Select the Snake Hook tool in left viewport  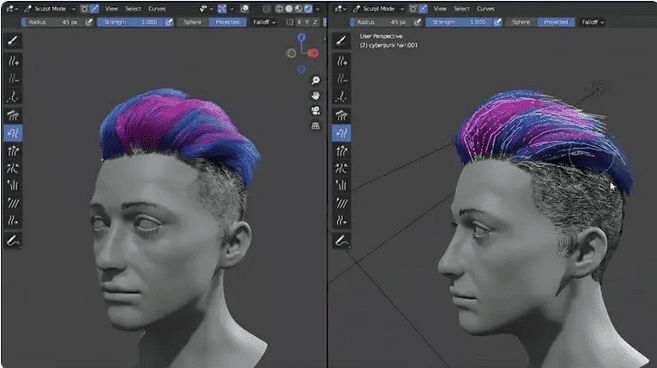(13, 133)
